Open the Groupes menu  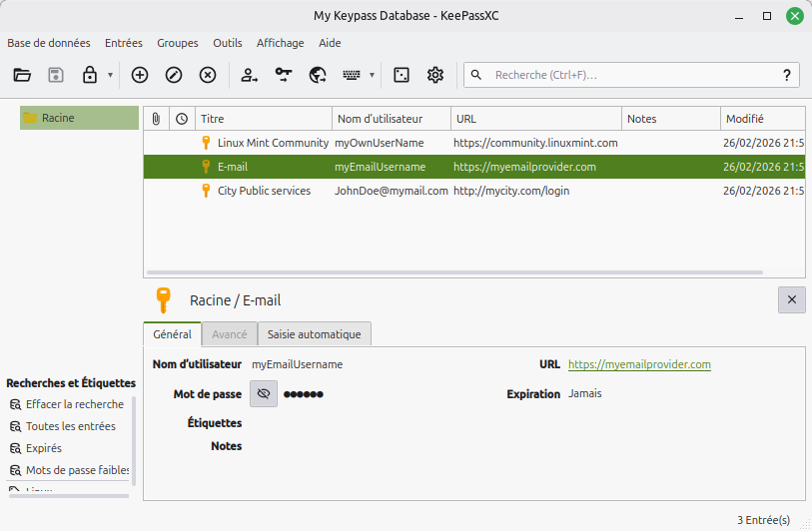click(x=177, y=43)
